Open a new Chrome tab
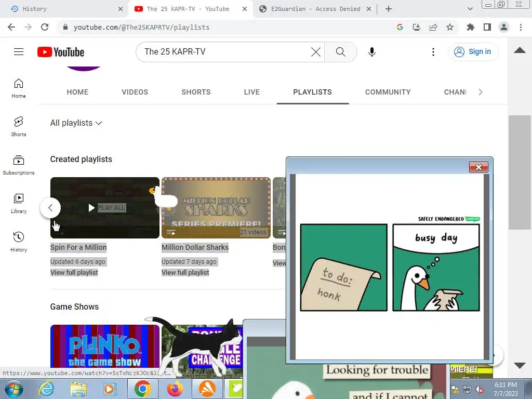The height and width of the screenshot is (399, 532). 389,9
